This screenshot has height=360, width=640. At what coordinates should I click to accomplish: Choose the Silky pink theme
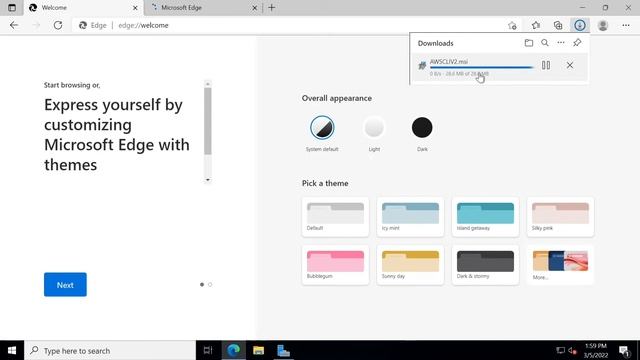click(560, 217)
